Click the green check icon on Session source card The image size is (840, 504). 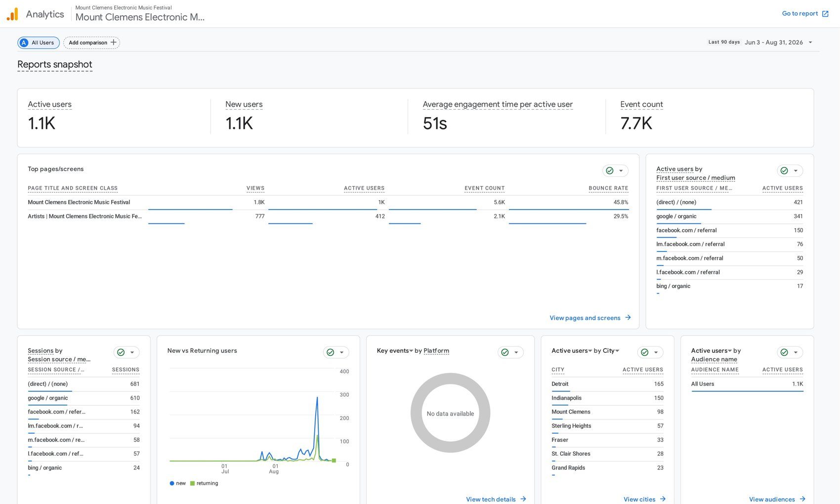click(x=121, y=352)
